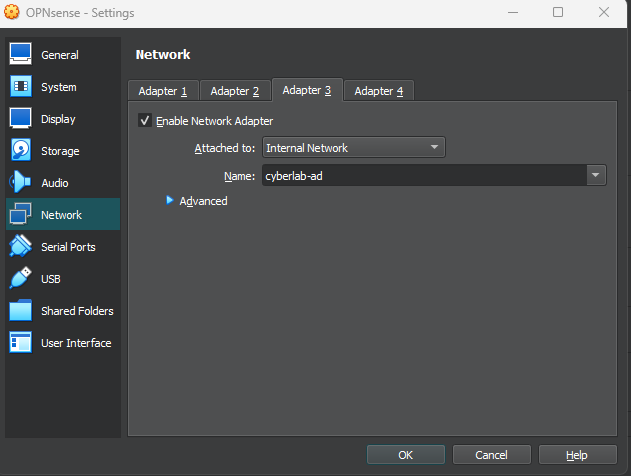
Task: Click the Help button
Action: pos(577,455)
